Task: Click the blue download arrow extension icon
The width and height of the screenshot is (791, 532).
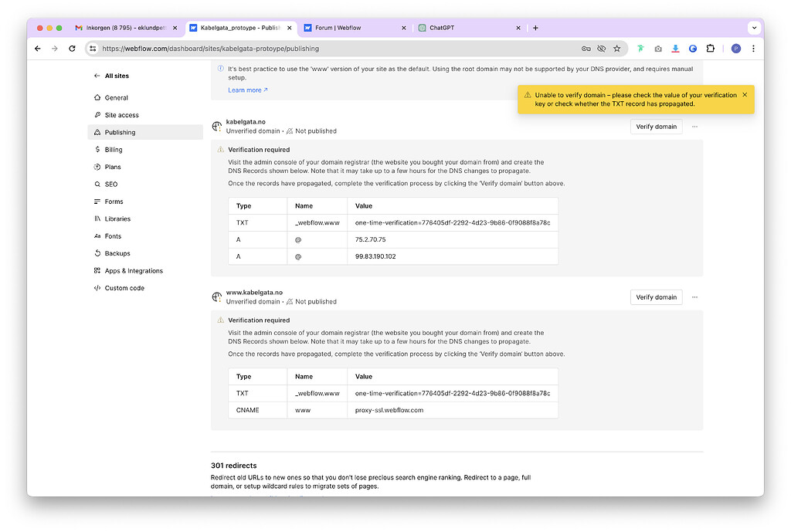Action: [x=675, y=49]
